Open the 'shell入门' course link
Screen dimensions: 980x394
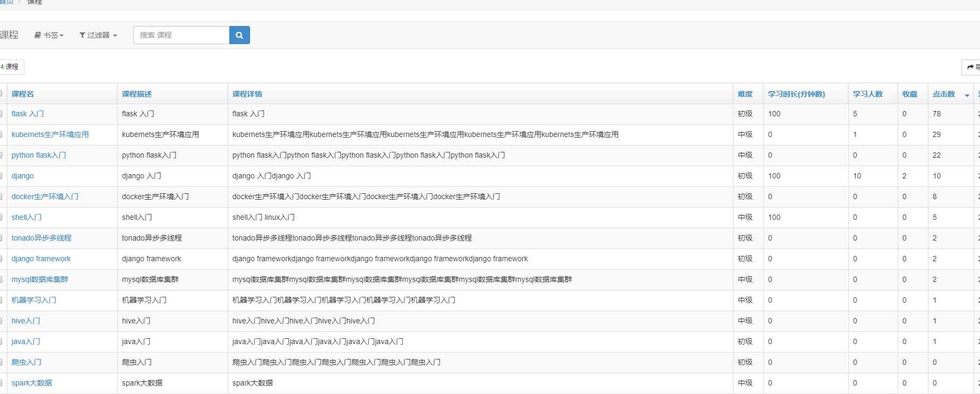tap(27, 217)
